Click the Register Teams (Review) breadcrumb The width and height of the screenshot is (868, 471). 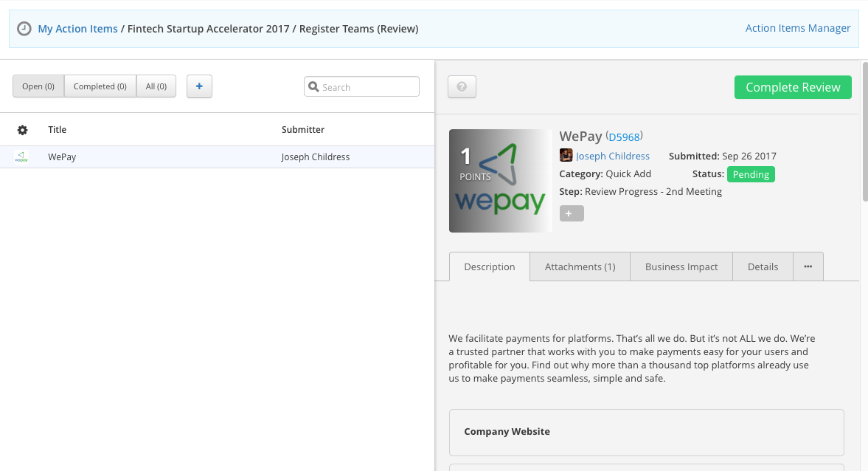coord(358,29)
